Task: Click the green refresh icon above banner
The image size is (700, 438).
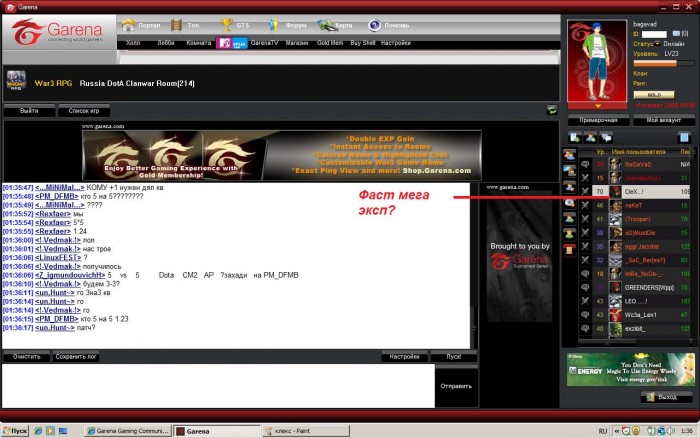Action: tap(551, 110)
